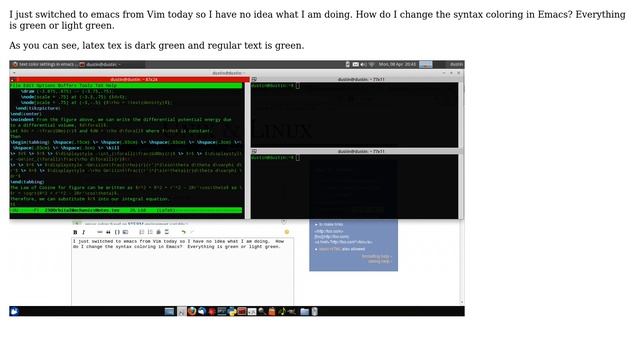Click the heading icon in the editor toolbar

click(158, 232)
